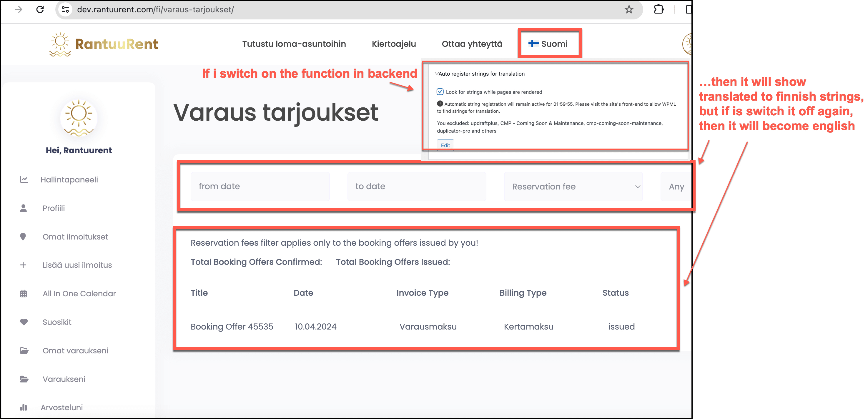Go to Hallintapaneeli in sidebar
The height and width of the screenshot is (419, 868).
click(69, 180)
